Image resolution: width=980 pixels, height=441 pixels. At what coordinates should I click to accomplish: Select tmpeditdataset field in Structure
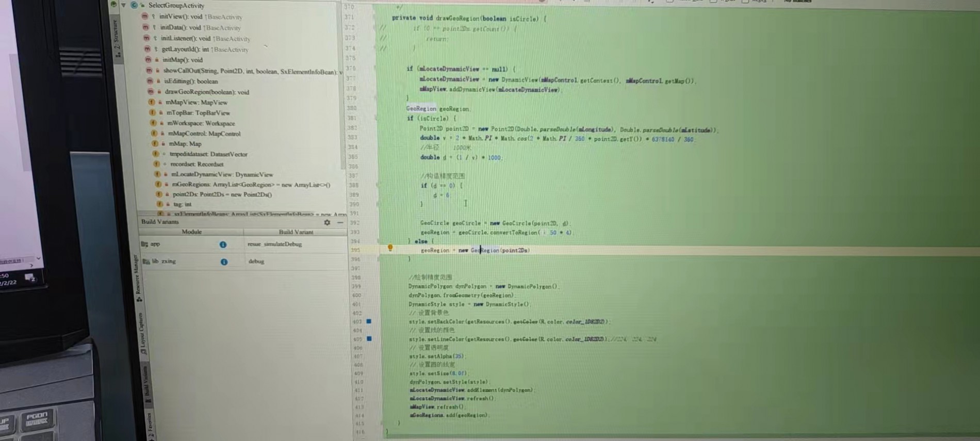[x=208, y=154]
